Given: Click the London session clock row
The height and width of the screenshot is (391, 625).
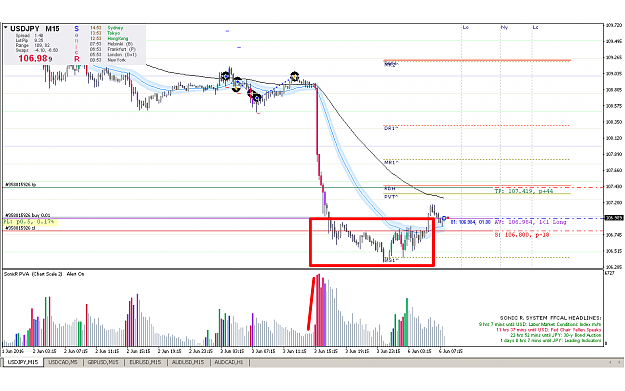Looking at the screenshot, I should (113, 55).
